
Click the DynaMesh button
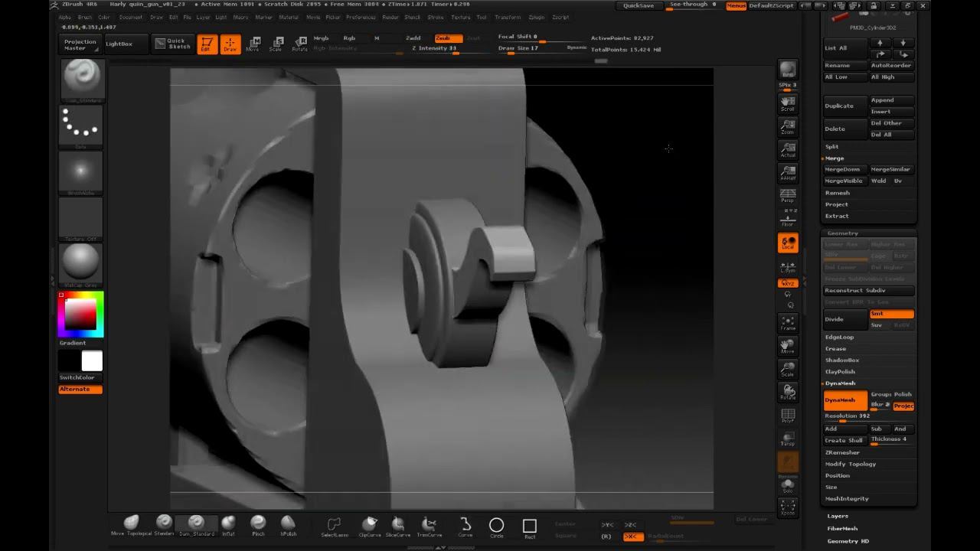[845, 399]
